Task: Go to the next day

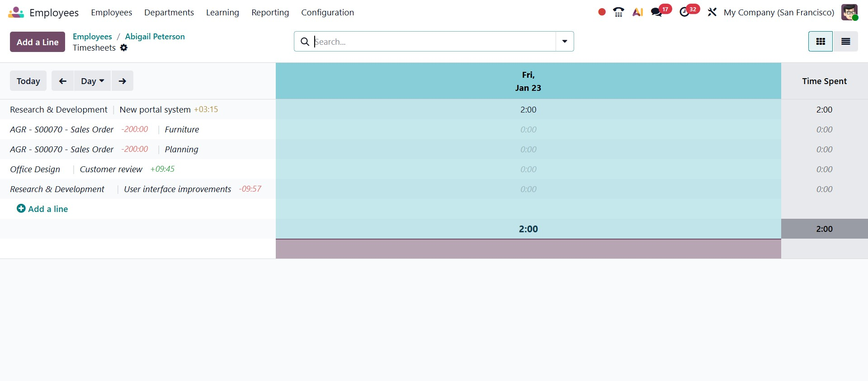Action: [x=123, y=81]
